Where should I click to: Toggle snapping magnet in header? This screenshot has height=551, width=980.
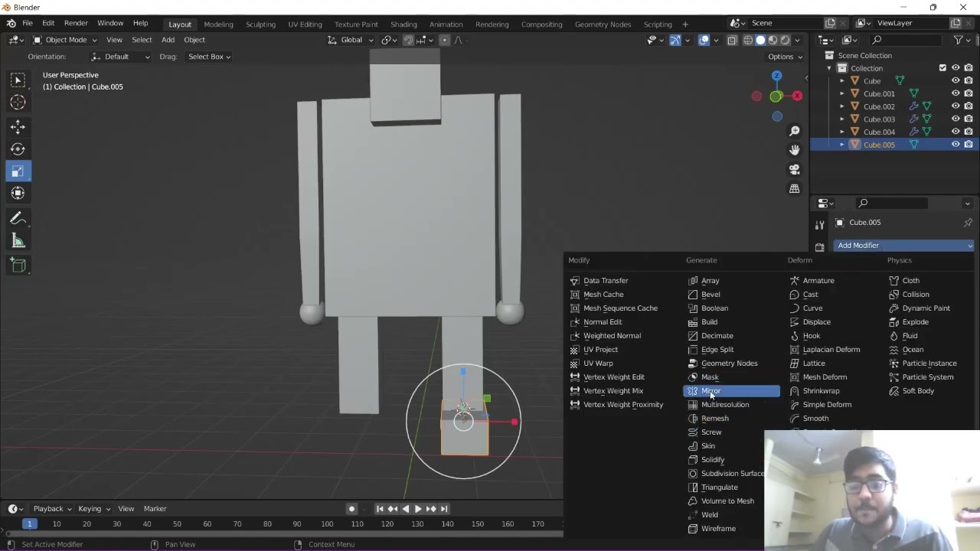[408, 40]
